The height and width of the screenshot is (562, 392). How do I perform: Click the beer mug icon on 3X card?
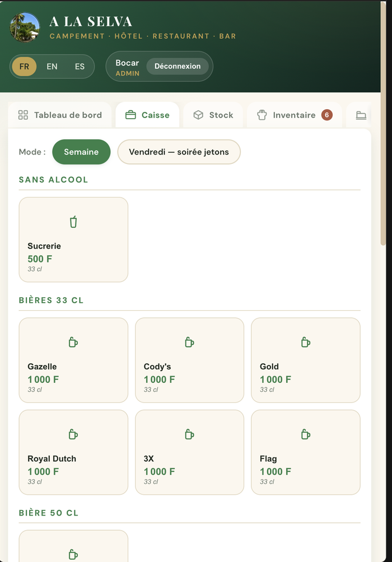(189, 434)
